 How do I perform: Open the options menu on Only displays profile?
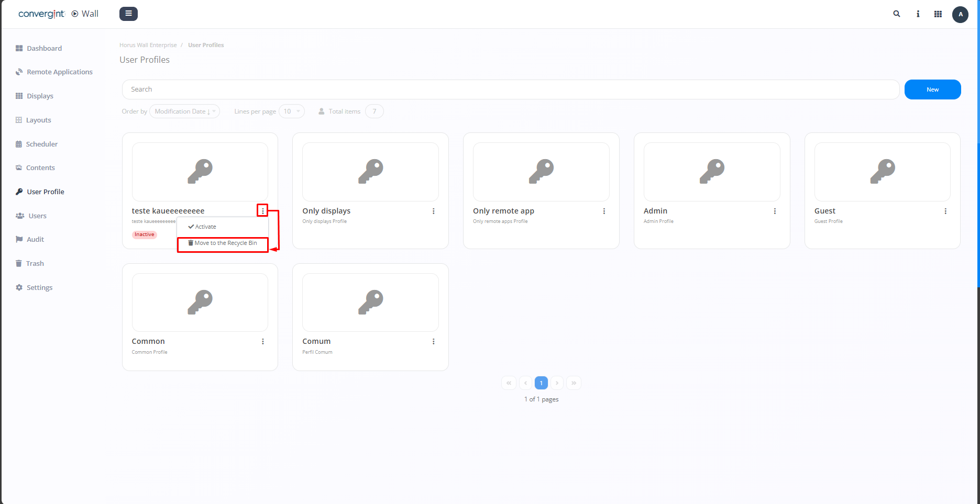coord(433,211)
